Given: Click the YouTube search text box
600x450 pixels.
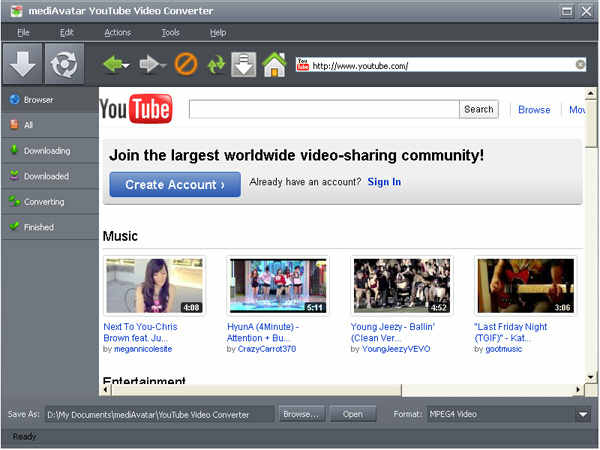Looking at the screenshot, I should click(324, 109).
